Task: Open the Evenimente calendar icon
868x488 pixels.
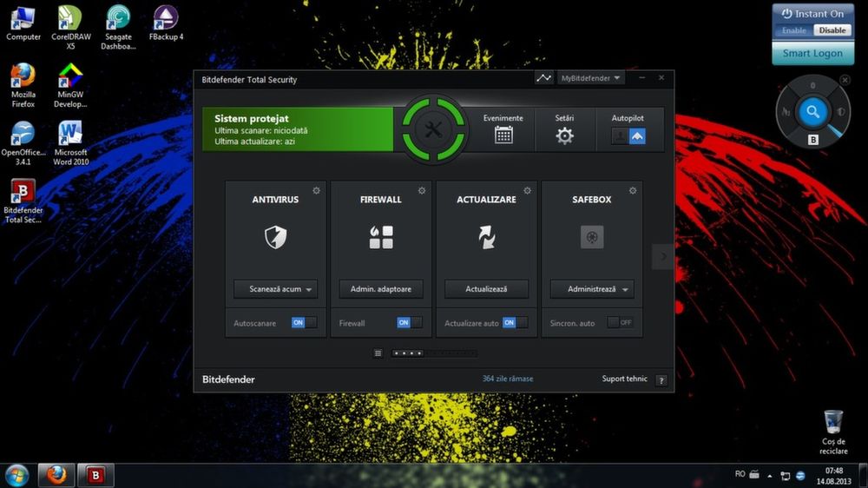Action: [x=503, y=135]
